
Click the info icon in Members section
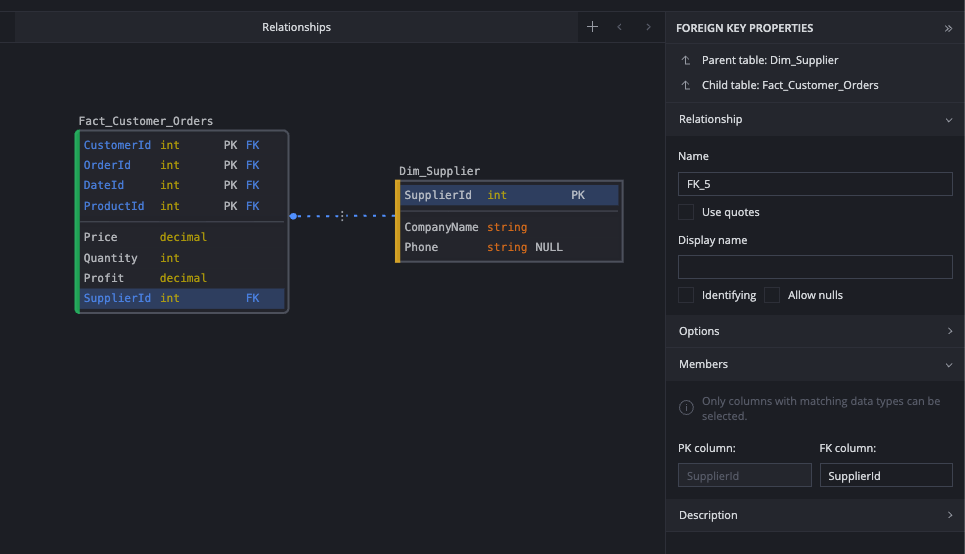[686, 407]
